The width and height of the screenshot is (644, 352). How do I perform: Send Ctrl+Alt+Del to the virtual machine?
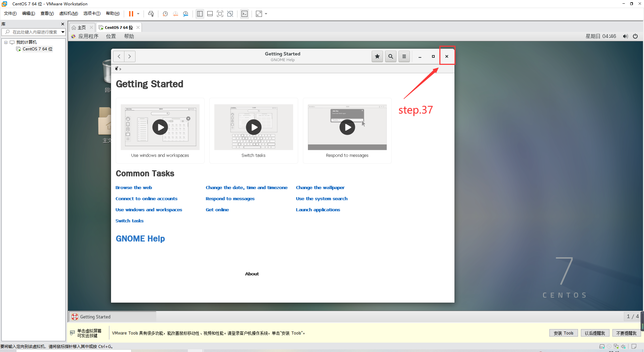click(151, 14)
